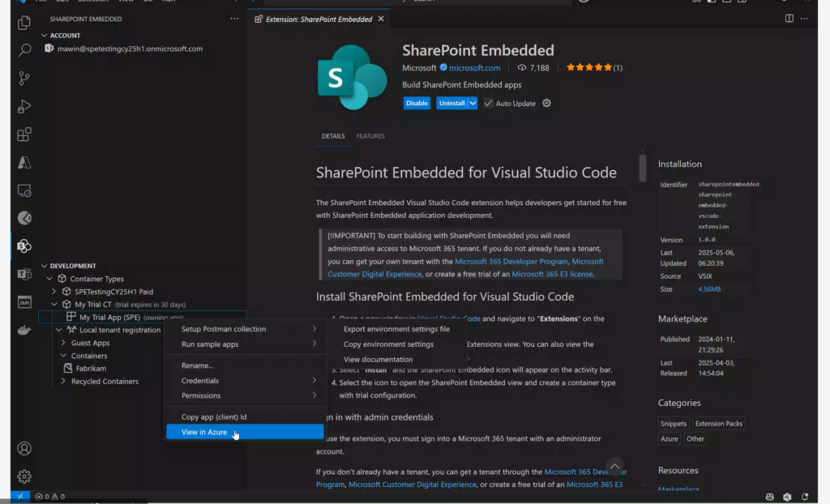830x504 pixels.
Task: Open the Explorer view in activity bar
Action: (x=24, y=23)
